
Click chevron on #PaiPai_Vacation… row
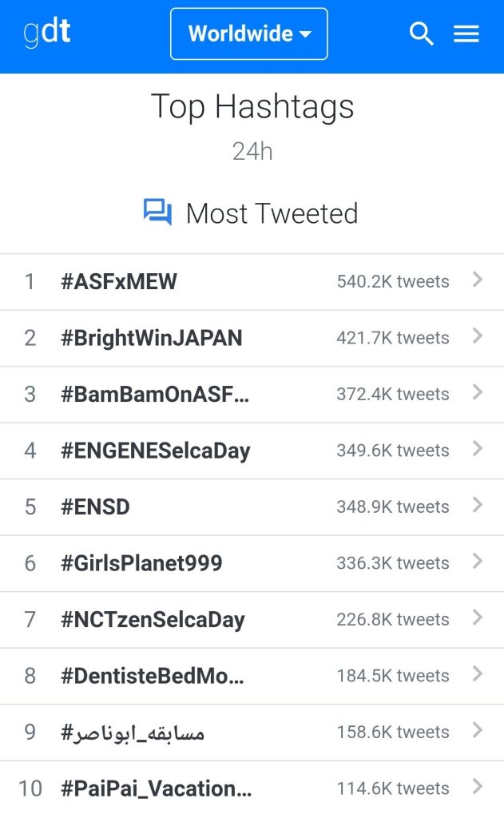coord(477,787)
